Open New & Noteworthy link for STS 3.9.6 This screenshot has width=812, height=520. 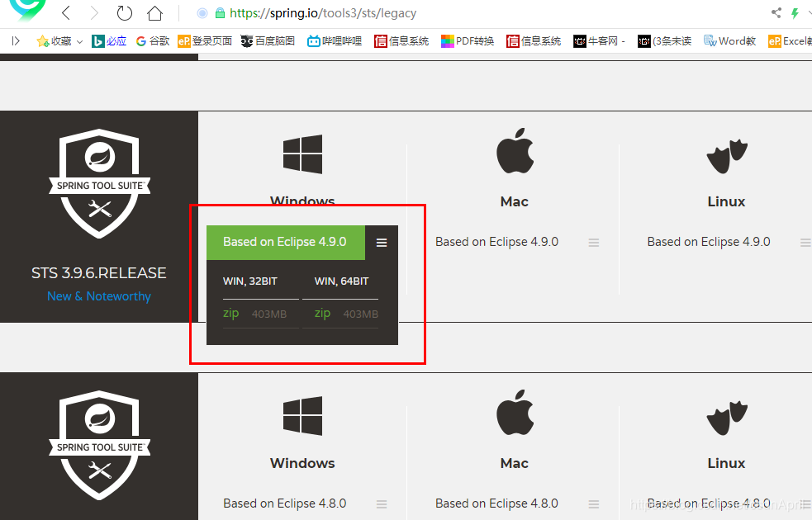click(99, 296)
